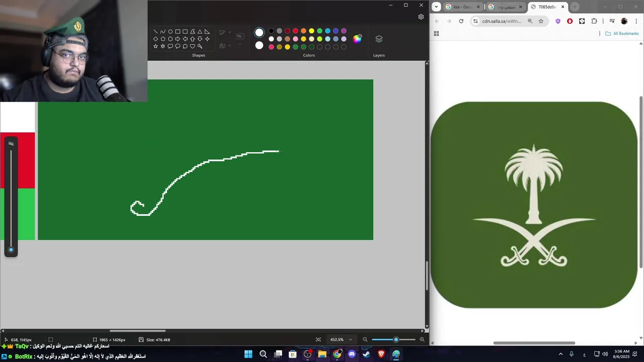Screen dimensions: 644x362
Task: Select the Rounded rectangle shape
Action: [x=185, y=31]
